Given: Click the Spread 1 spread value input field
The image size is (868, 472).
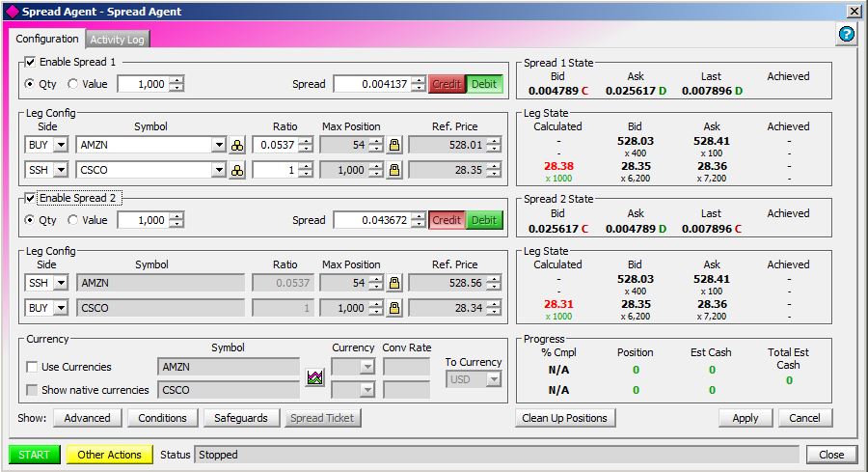Looking at the screenshot, I should (371, 84).
